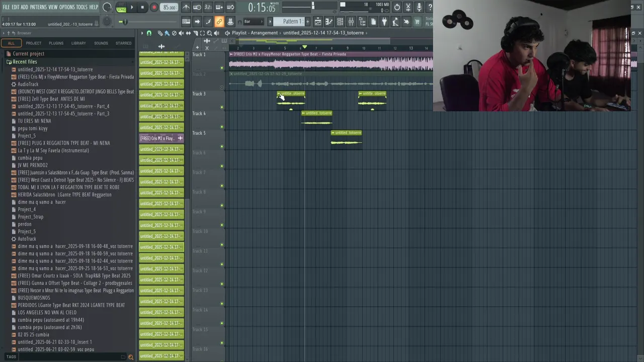The image size is (644, 362).
Task: Toggle the metronome icon
Action: (186, 7)
